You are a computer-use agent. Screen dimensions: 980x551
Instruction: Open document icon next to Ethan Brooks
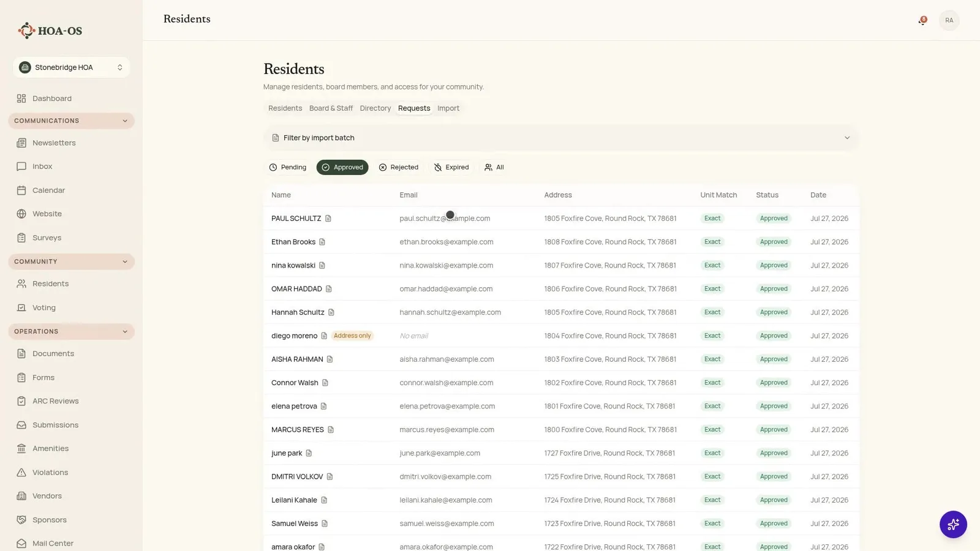(322, 242)
